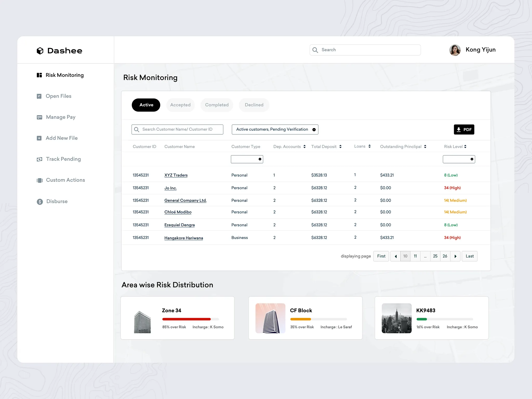Click Zone 34 red risk progress bar
Image resolution: width=532 pixels, height=399 pixels.
186,319
